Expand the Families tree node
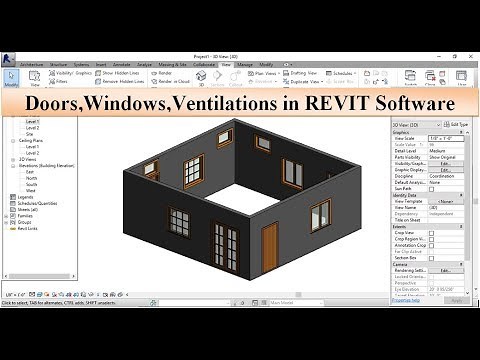 click(x=6, y=216)
